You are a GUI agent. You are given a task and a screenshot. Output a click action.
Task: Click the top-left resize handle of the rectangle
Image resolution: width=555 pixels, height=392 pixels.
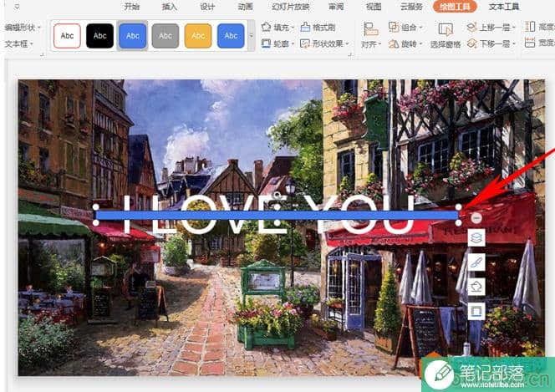point(95,206)
